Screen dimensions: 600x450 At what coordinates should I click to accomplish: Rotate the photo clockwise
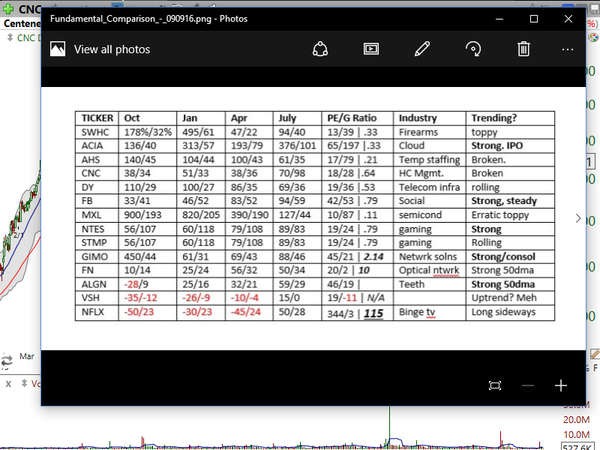pos(473,49)
